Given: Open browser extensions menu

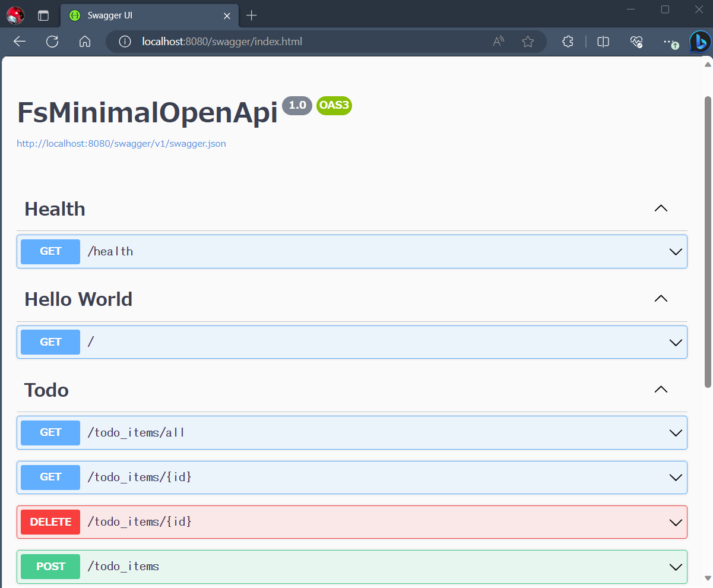Looking at the screenshot, I should pos(568,42).
